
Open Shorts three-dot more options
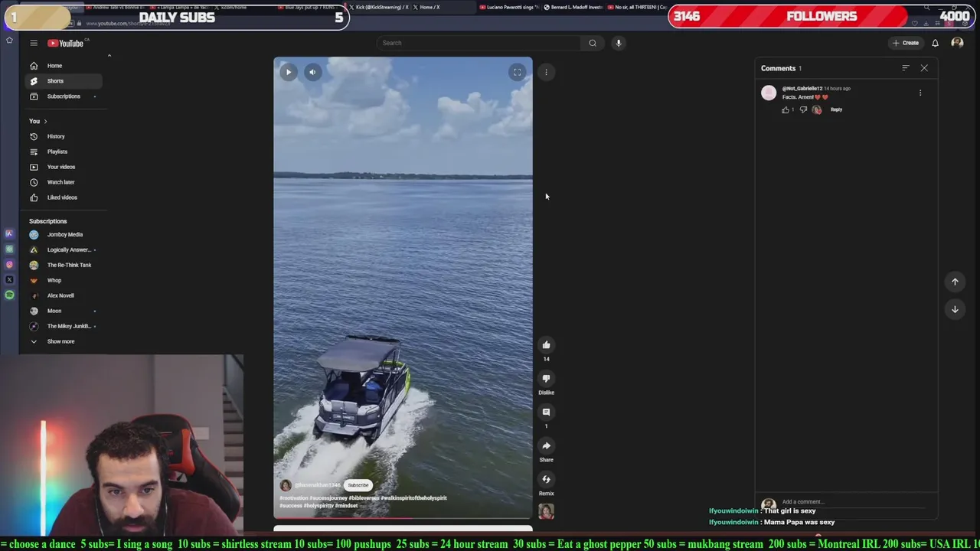[x=546, y=72]
